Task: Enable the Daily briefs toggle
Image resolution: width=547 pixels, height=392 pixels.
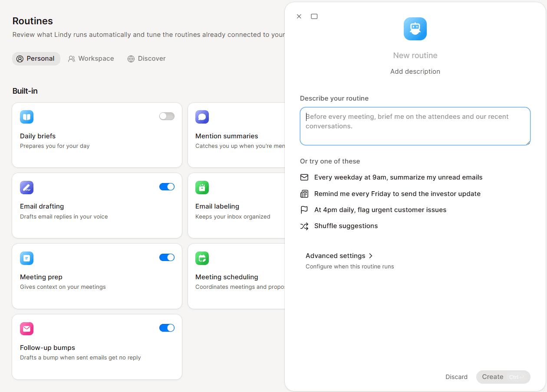Action: [167, 116]
